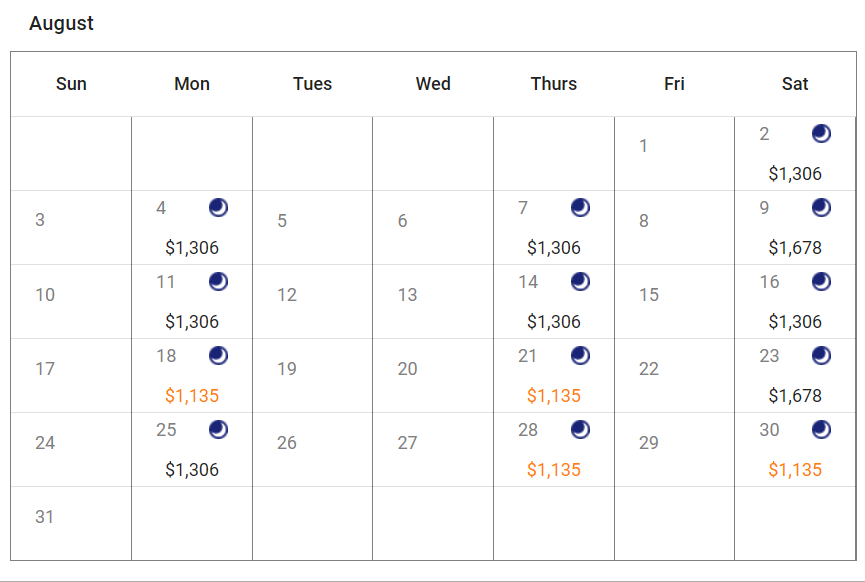Image resolution: width=865 pixels, height=582 pixels.
Task: Pick the $1,306 price on August 16
Action: (795, 322)
